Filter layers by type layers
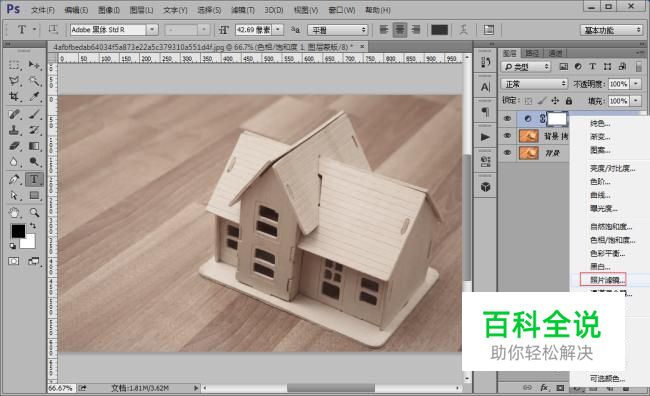Image resolution: width=650 pixels, height=396 pixels. pyautogui.click(x=593, y=66)
